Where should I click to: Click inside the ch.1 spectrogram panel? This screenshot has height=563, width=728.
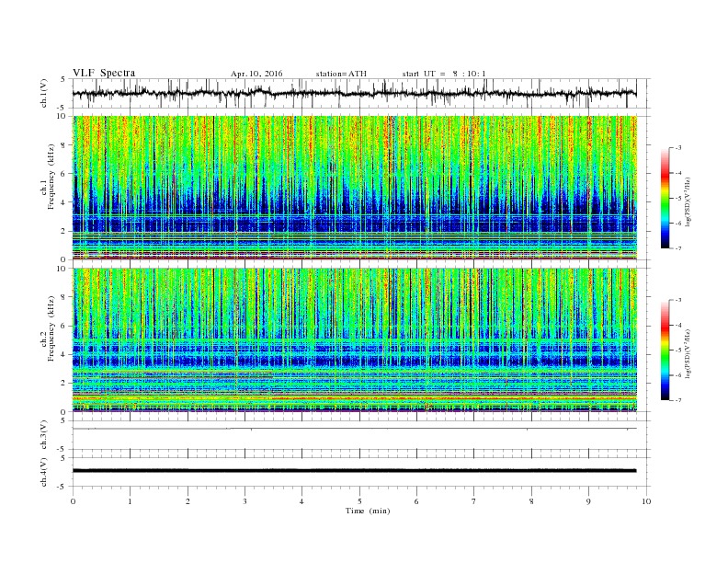[355, 187]
